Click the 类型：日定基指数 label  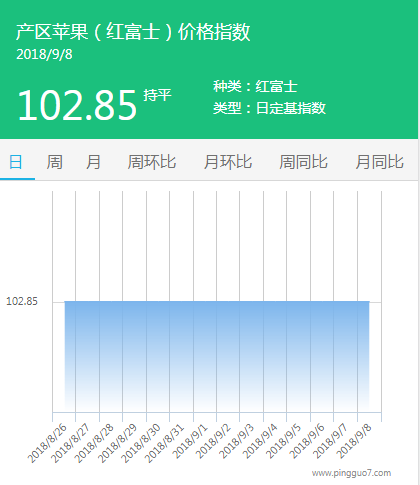(269, 108)
